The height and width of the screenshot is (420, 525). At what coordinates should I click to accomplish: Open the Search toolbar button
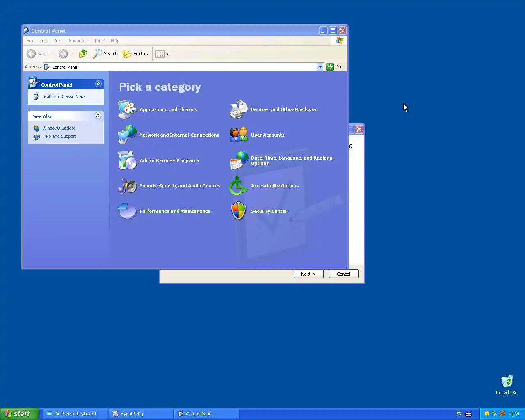pyautogui.click(x=105, y=54)
